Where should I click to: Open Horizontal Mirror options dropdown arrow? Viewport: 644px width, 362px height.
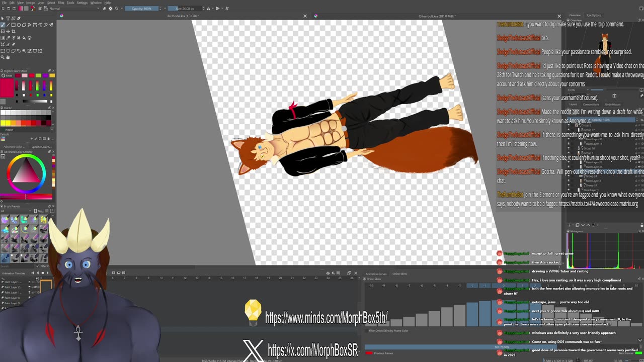tap(213, 9)
